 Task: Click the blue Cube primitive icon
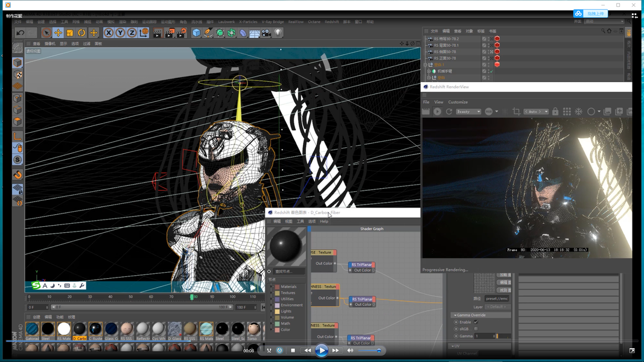click(196, 33)
